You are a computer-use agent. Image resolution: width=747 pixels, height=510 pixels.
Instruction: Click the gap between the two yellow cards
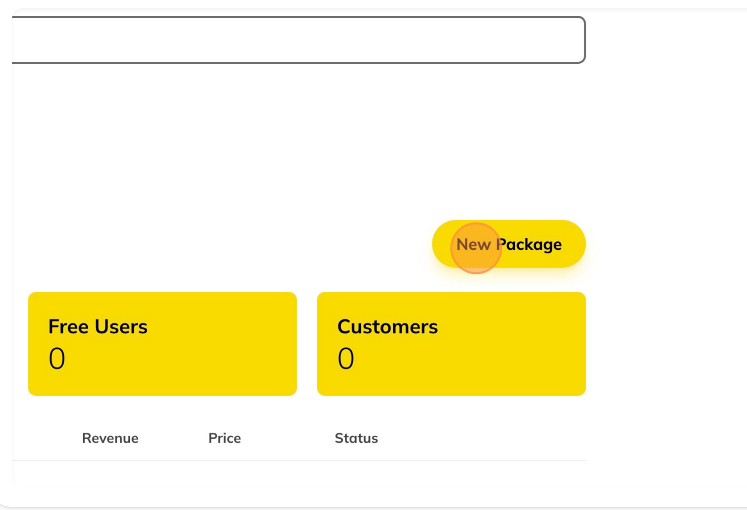point(307,344)
